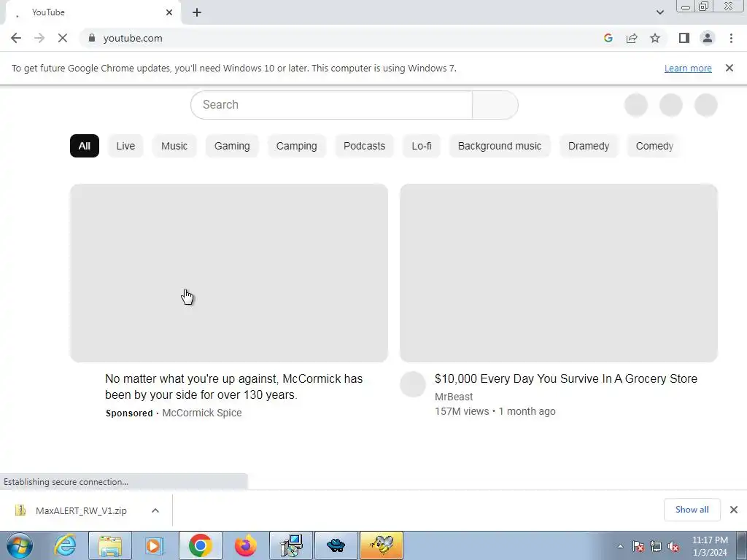Select the Live filter chip
This screenshot has height=560, width=747.
pyautogui.click(x=125, y=146)
